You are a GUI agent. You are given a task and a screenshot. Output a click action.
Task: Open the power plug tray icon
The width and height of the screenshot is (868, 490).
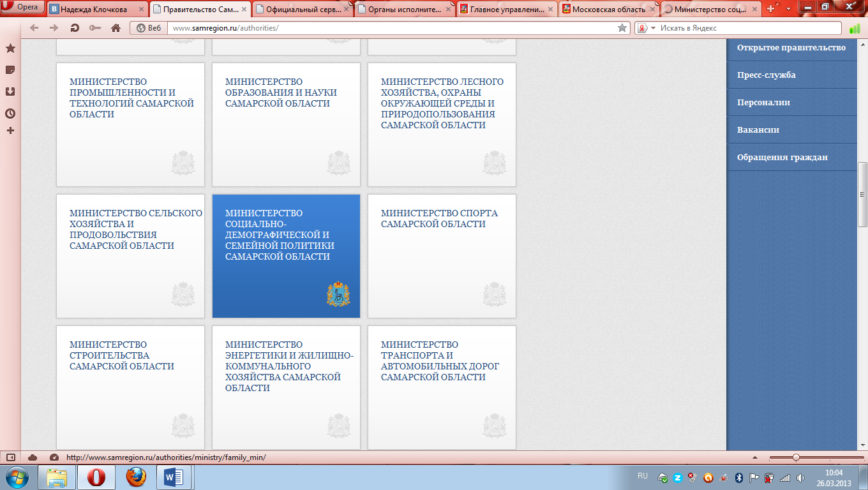pos(770,477)
